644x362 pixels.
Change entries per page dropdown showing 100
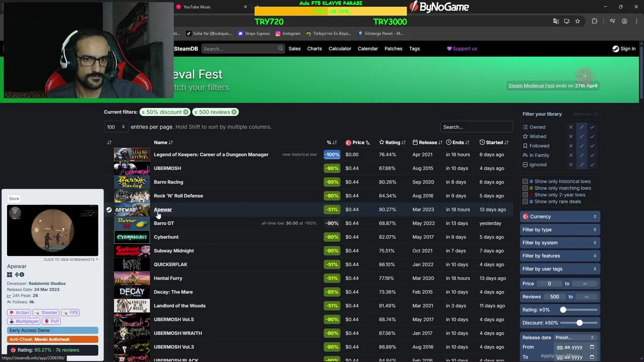click(115, 127)
